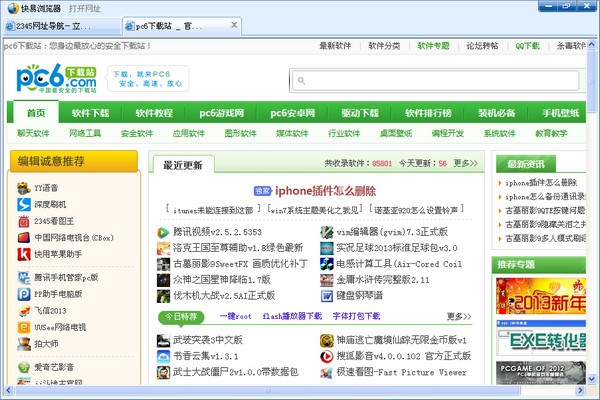Open the 论坛转帖 top link
Viewport: 600px width, 400px height.
(x=482, y=46)
